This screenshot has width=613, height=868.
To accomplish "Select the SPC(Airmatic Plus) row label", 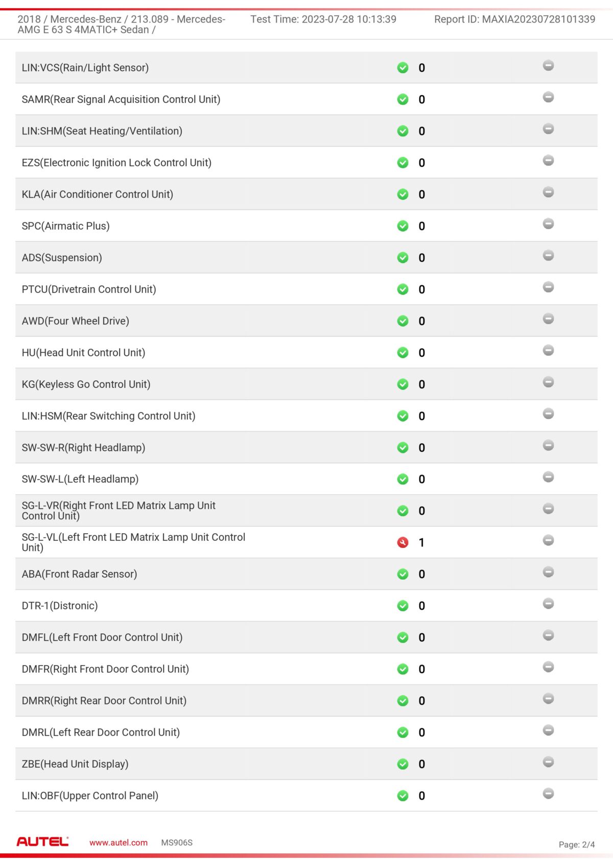I will (66, 226).
